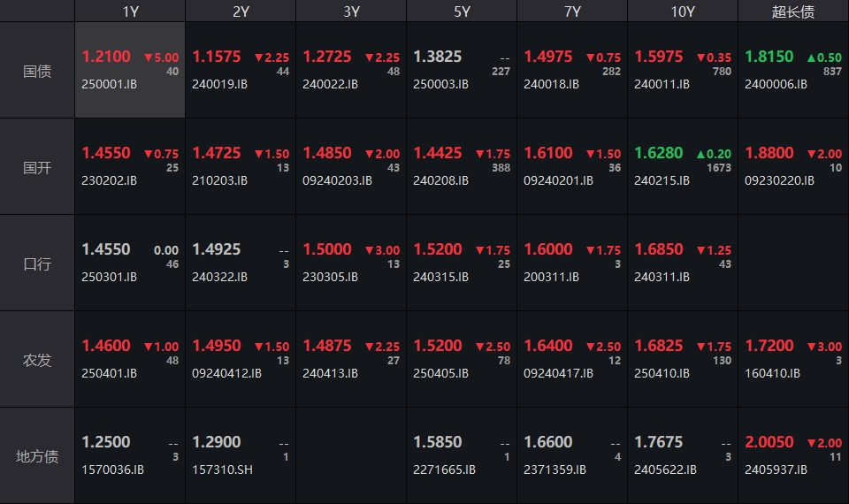This screenshot has width=849, height=504.
Task: Select the 7Y maturity column header
Action: pyautogui.click(x=572, y=11)
